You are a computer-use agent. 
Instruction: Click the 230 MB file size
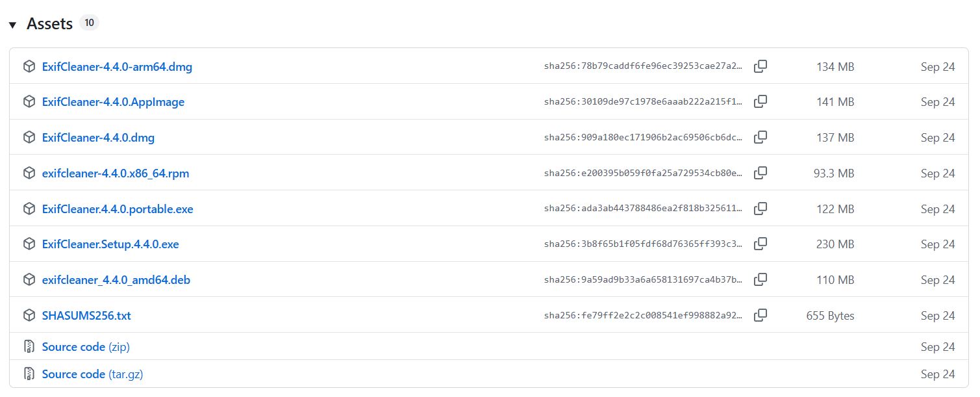click(835, 244)
